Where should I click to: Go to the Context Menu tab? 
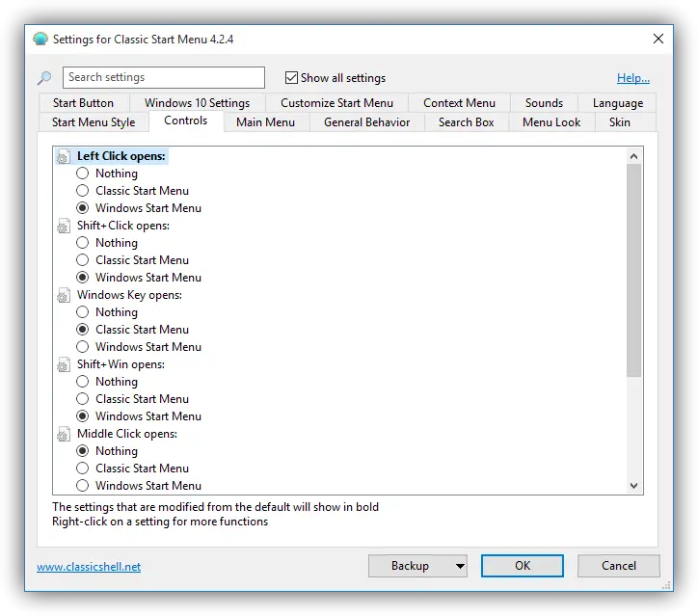(x=459, y=103)
